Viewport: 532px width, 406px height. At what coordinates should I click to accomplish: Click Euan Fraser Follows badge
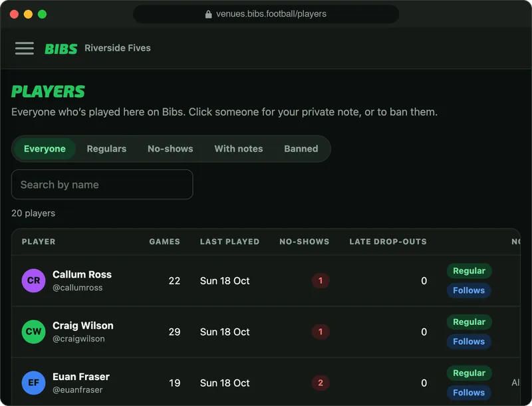(x=469, y=393)
